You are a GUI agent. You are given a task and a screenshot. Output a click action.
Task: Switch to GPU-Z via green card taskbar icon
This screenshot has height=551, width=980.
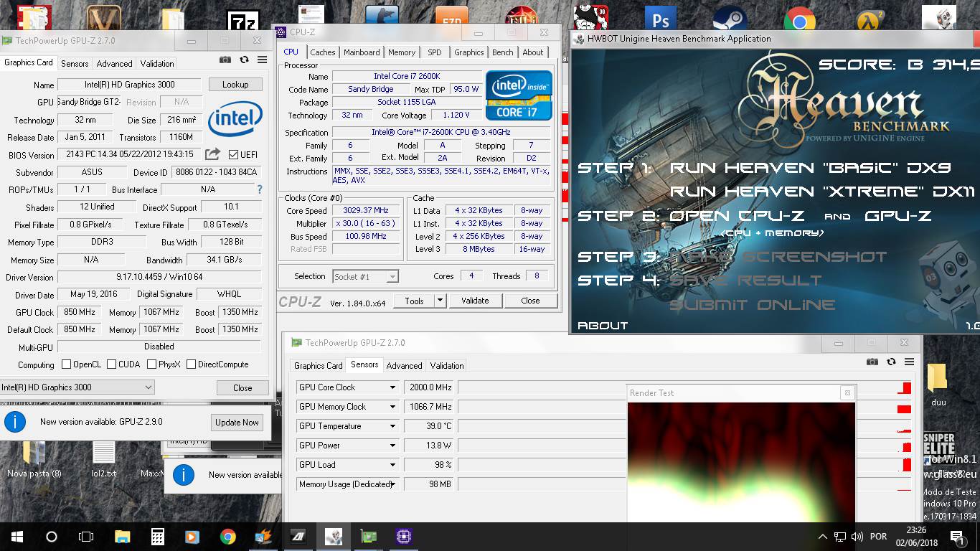[x=368, y=537]
